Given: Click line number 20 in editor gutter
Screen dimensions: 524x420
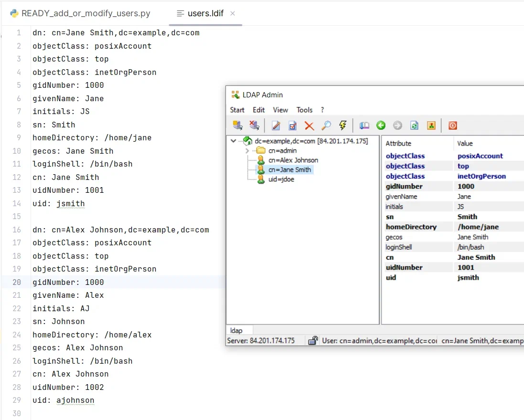Looking at the screenshot, I should [x=16, y=282].
